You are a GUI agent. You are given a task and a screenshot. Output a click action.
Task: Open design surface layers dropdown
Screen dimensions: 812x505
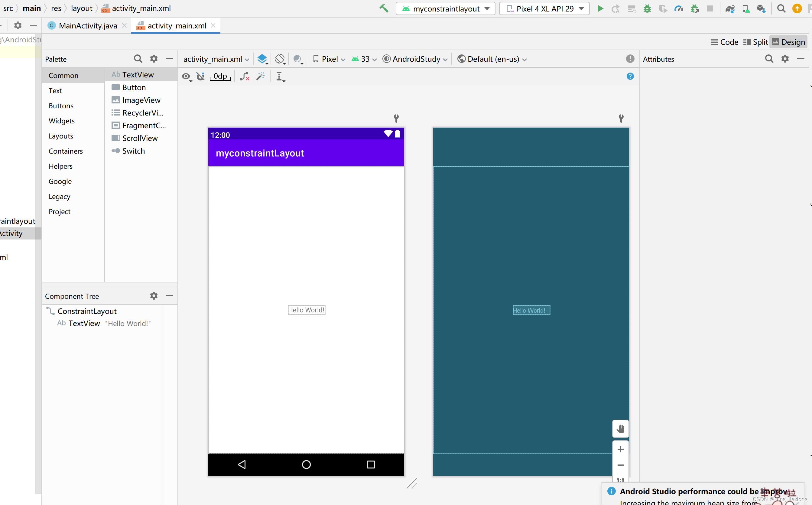[x=263, y=59]
